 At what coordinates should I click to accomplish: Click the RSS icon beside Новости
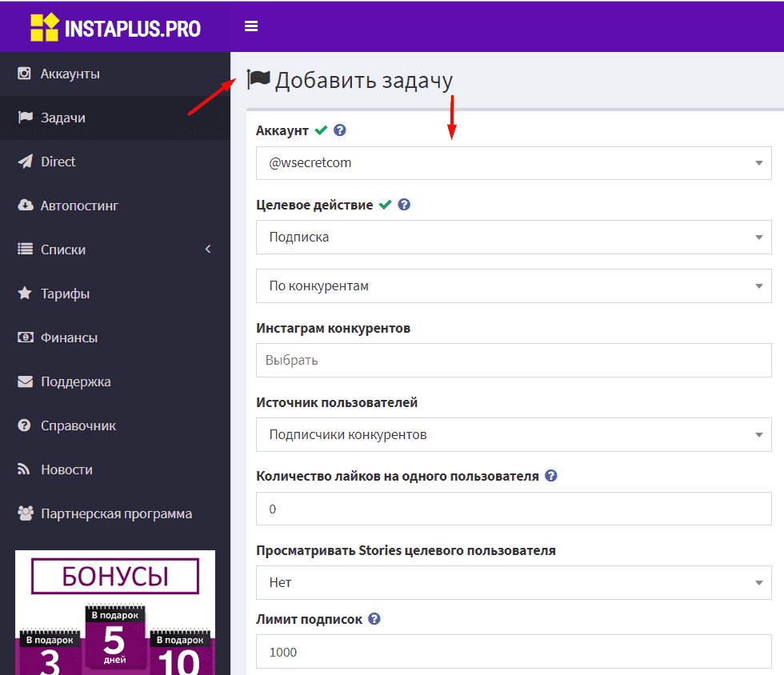pos(23,469)
